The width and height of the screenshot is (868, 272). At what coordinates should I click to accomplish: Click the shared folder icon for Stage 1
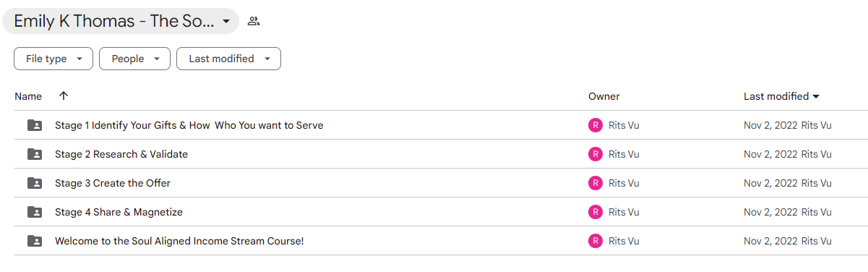35,125
